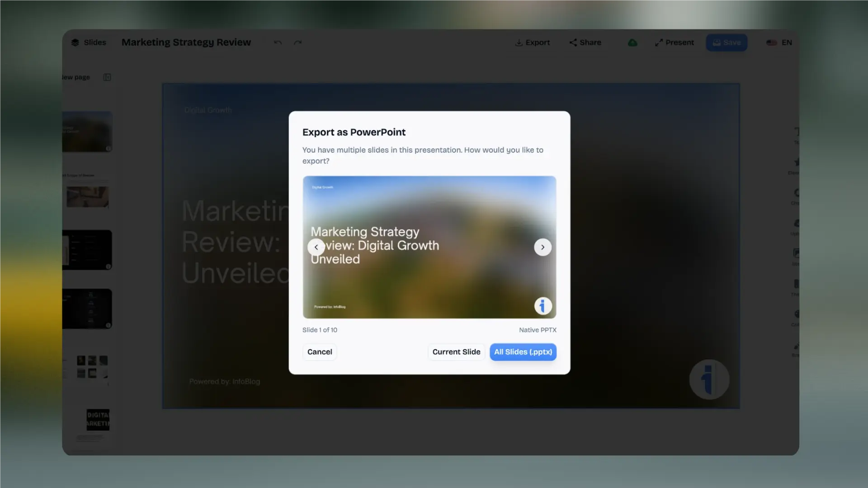Screen dimensions: 868x488
Task: Click the Slides logo icon
Action: (75, 42)
